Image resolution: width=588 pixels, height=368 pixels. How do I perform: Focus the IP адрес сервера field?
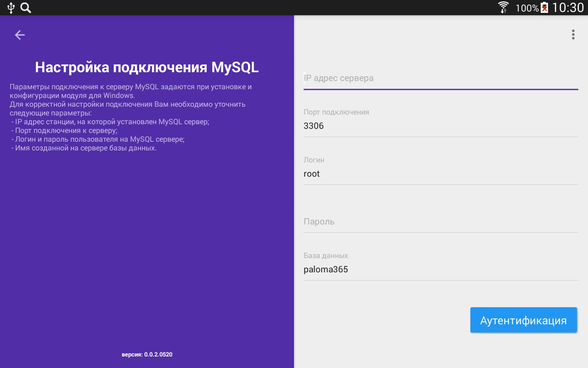click(441, 78)
